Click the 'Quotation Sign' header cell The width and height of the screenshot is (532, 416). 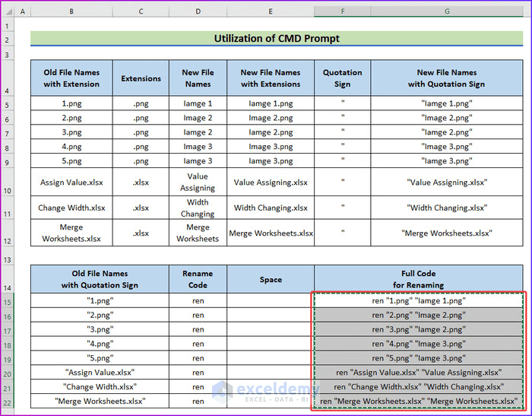pos(342,78)
